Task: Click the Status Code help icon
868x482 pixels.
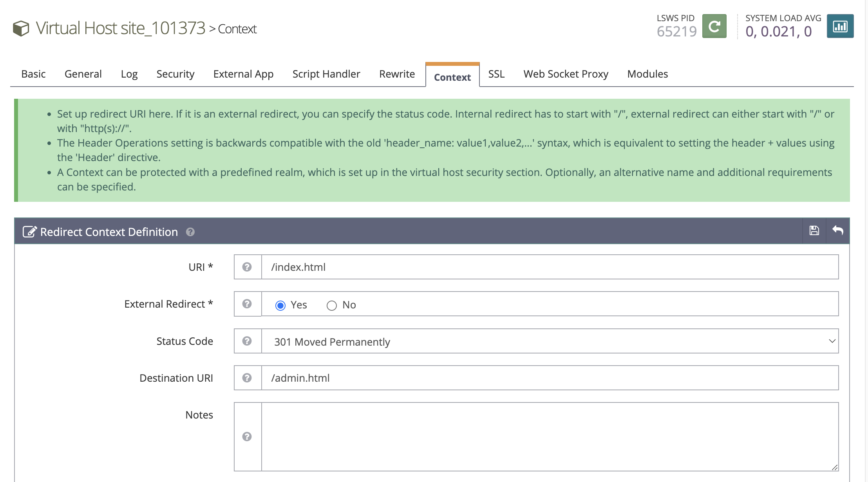Action: 247,341
